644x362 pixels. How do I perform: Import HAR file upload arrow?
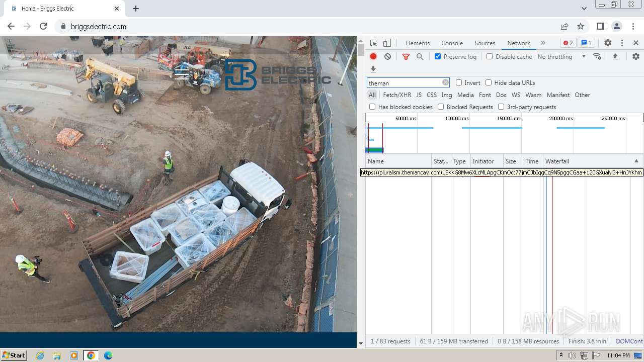click(615, 56)
